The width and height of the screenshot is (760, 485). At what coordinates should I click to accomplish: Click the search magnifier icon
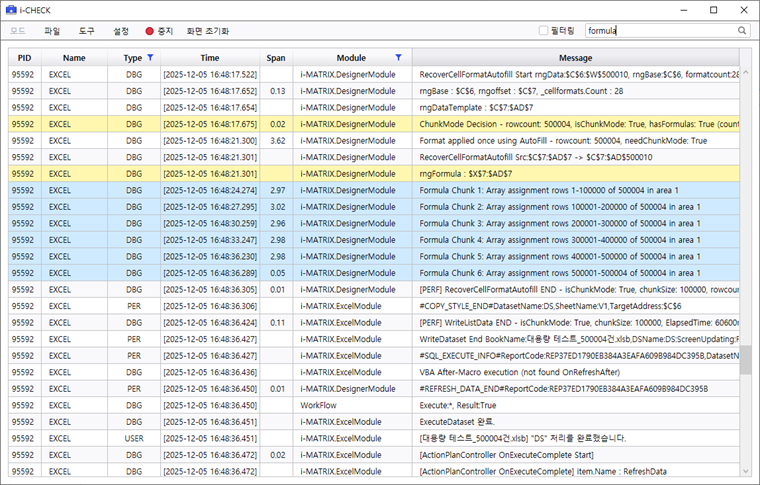(742, 31)
